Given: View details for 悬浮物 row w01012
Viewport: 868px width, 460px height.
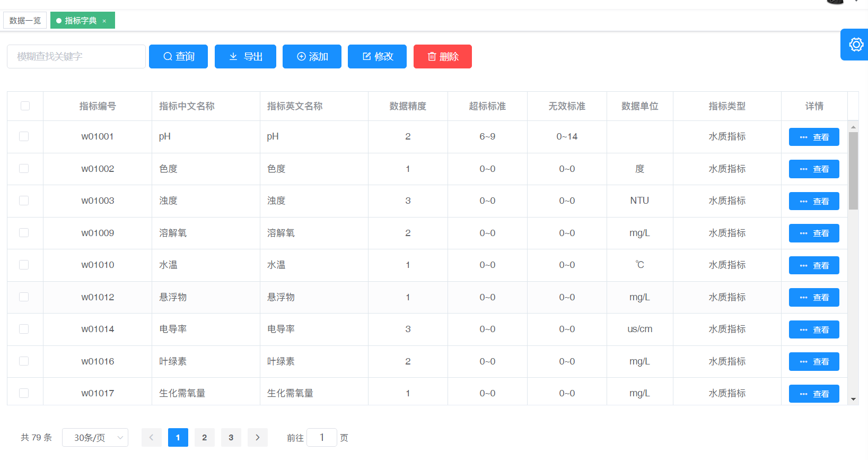Looking at the screenshot, I should click(814, 297).
